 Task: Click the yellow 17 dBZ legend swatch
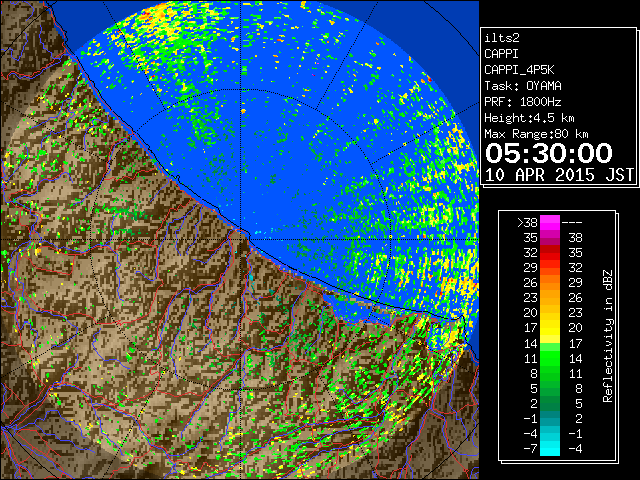coord(550,328)
